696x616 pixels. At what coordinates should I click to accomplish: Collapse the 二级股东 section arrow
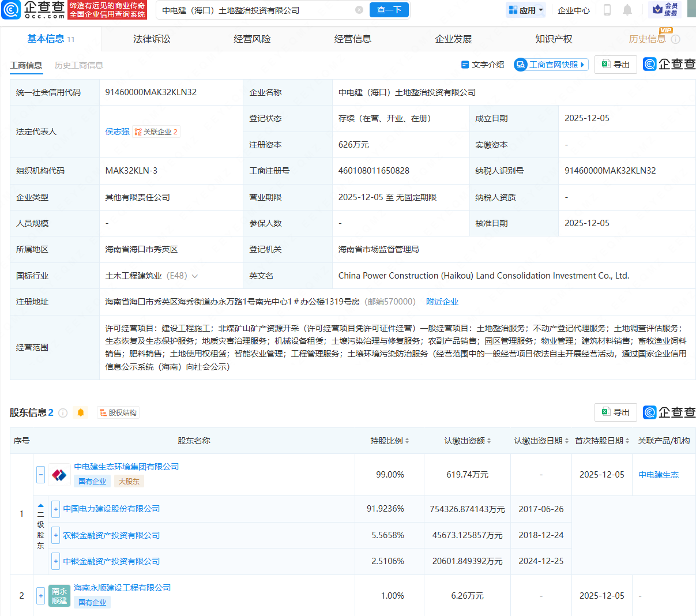40,506
